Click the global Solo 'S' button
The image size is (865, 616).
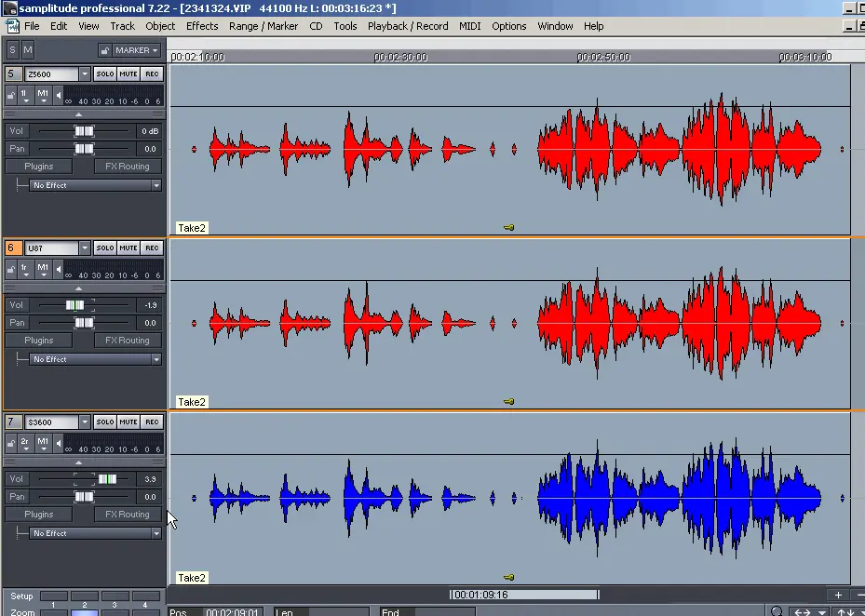pos(13,49)
